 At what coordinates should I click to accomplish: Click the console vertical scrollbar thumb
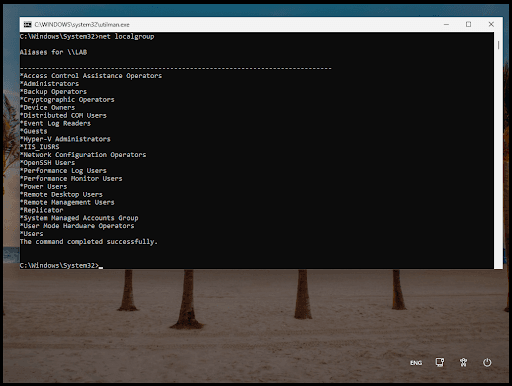(498, 45)
